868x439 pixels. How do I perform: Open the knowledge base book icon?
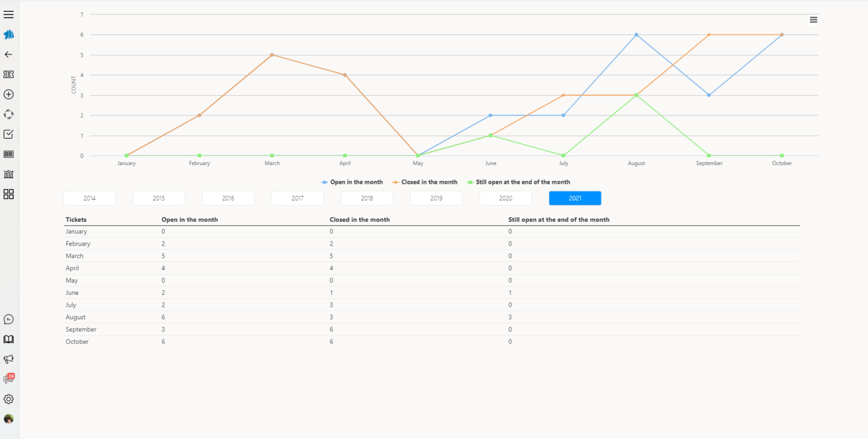tap(8, 339)
